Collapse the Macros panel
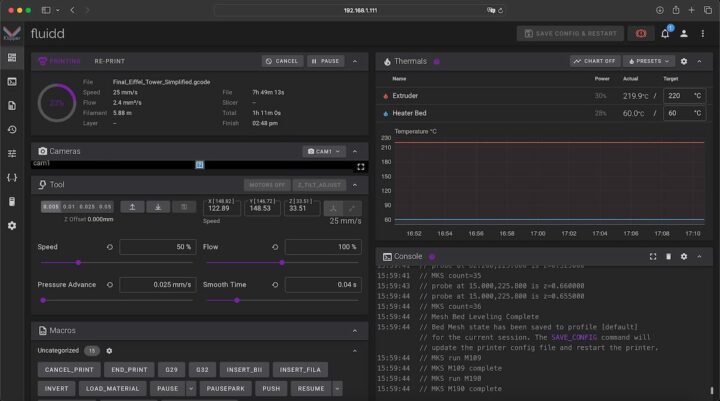This screenshot has height=401, width=720. (354, 330)
